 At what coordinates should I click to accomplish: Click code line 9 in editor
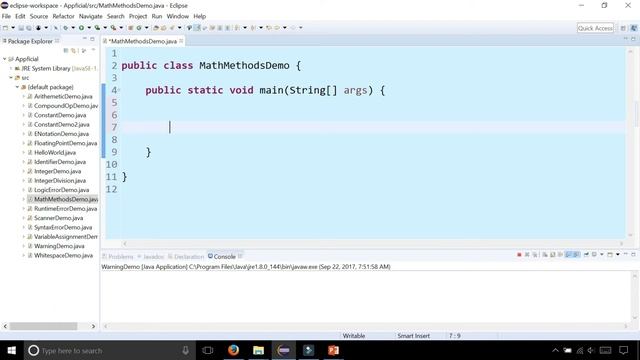[x=365, y=152]
